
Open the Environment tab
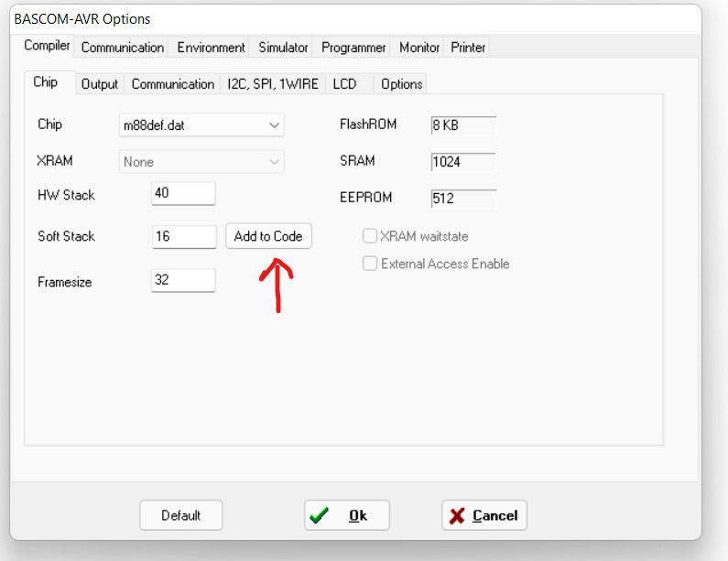pyautogui.click(x=211, y=48)
